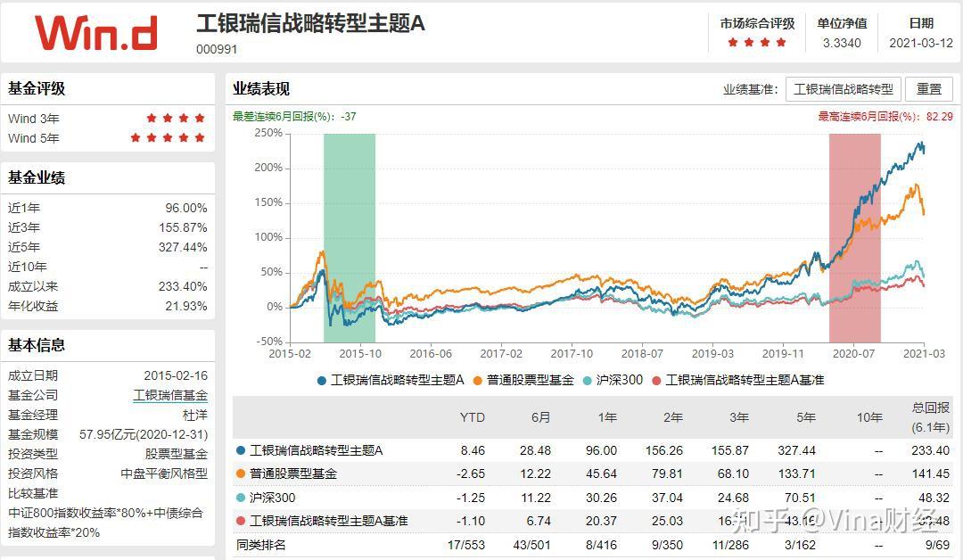Click the 投资类型 value 股票型基金
The image size is (963, 560).
(x=177, y=455)
